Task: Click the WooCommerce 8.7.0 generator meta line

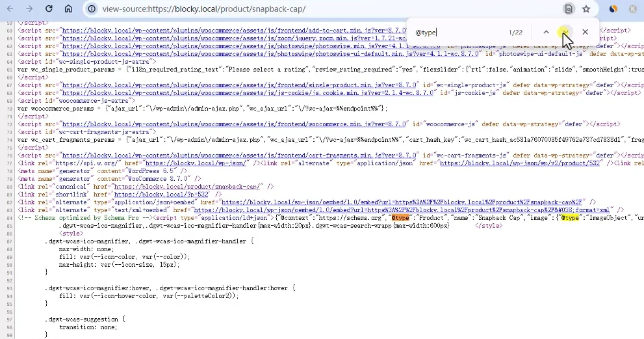Action: [109, 179]
